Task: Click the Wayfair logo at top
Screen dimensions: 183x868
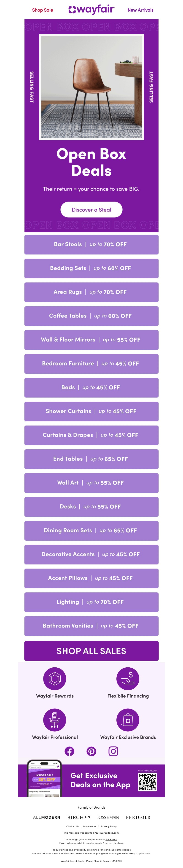Action: pyautogui.click(x=91, y=10)
